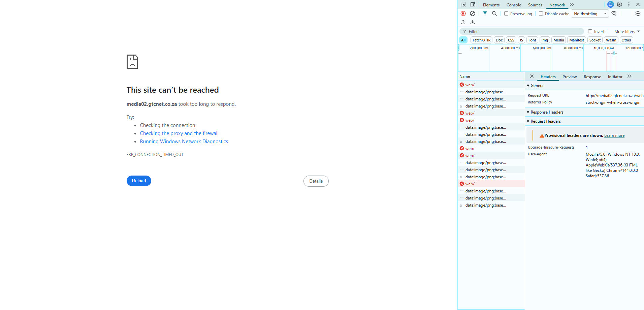
Task: Open the network search magnifier
Action: point(494,13)
